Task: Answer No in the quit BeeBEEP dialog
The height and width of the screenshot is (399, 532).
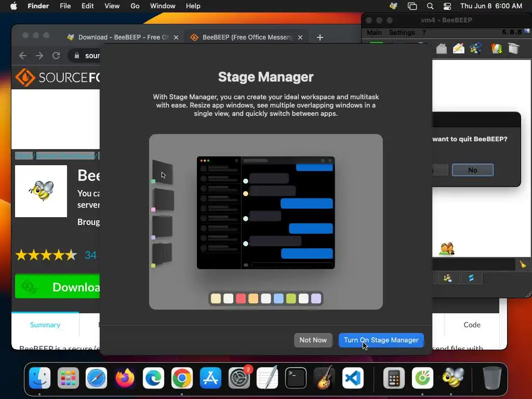Action: [x=473, y=170]
